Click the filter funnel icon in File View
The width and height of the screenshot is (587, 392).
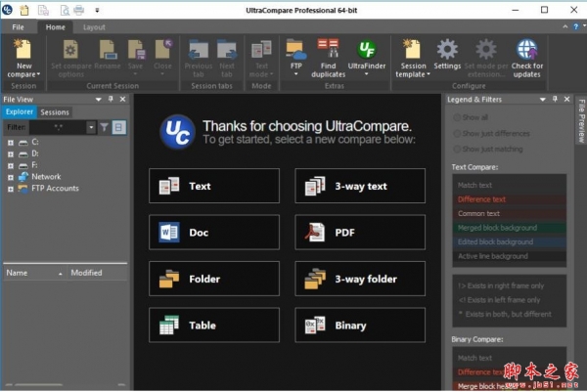click(105, 127)
